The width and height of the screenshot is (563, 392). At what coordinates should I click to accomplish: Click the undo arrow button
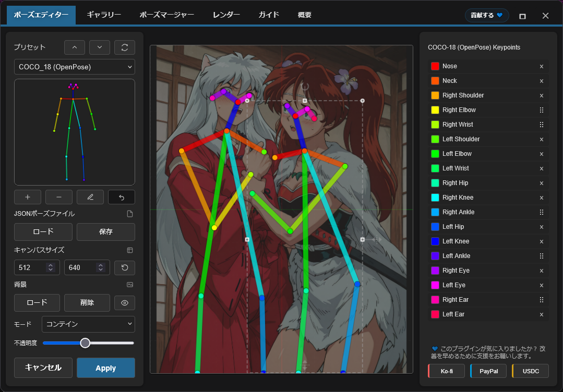tap(122, 197)
